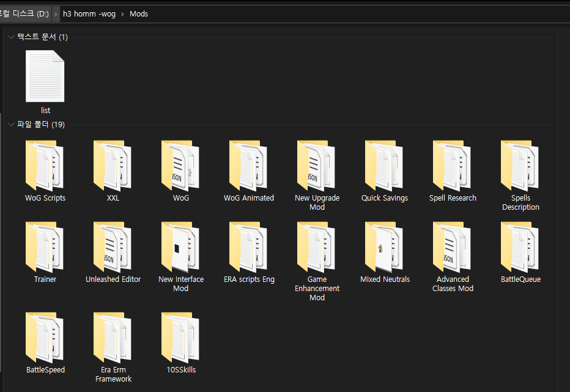Screen dimensions: 570x392
Task: Select the WoG Animated folder icon
Action: pos(248,166)
